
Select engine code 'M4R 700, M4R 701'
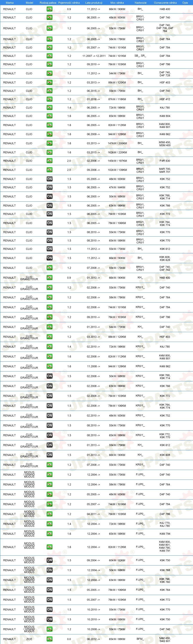[x=165, y=170]
